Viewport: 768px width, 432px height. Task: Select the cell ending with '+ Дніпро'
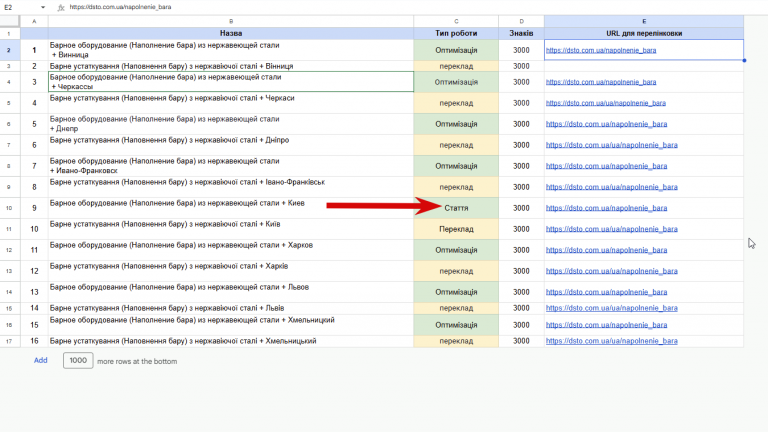coord(231,145)
